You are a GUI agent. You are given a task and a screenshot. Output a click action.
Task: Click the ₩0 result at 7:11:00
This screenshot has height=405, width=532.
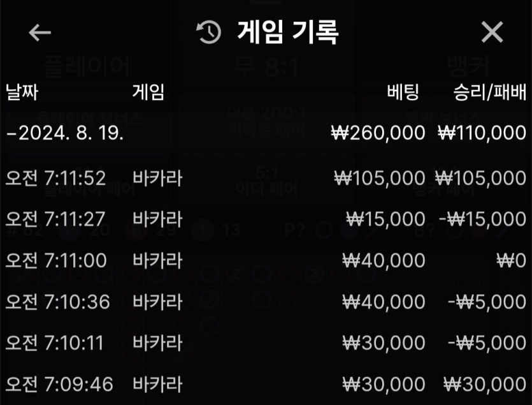click(512, 261)
